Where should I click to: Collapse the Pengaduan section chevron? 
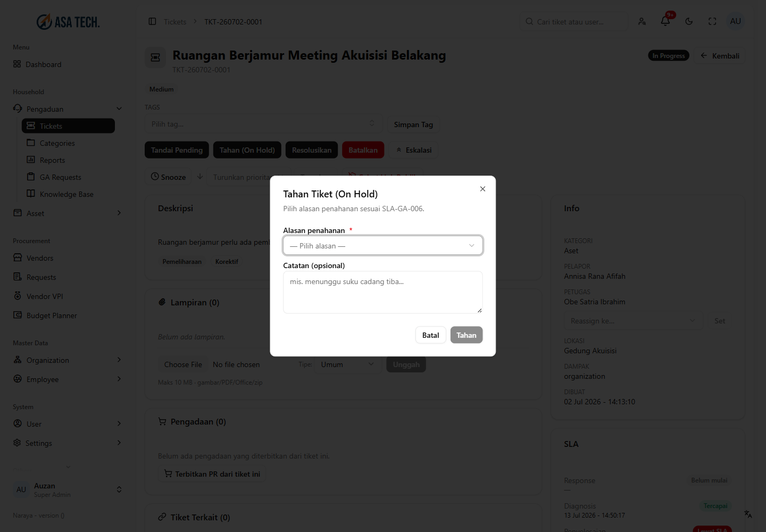click(x=119, y=109)
